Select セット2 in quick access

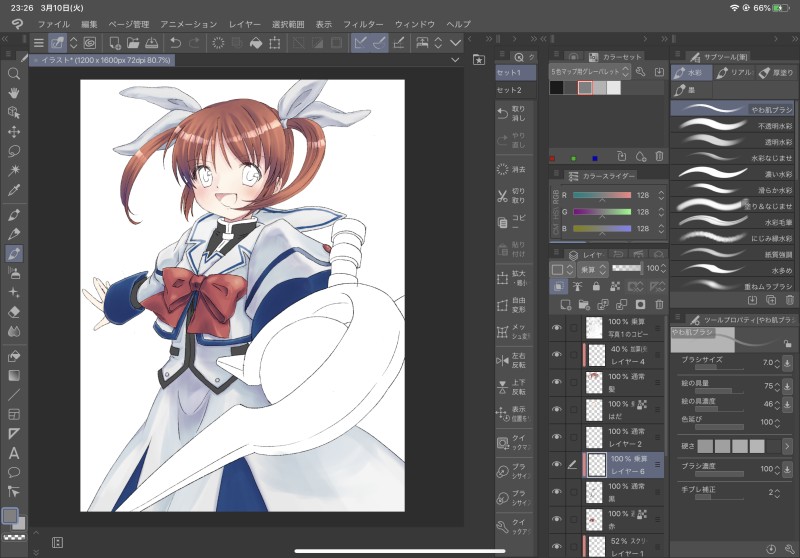pyautogui.click(x=515, y=90)
